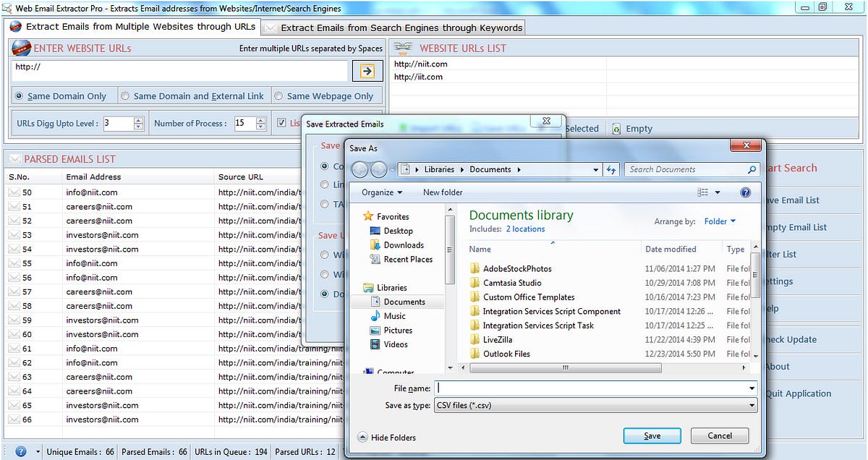Click the LiveZilla folder icon
This screenshot has width=868, height=460.
click(475, 339)
